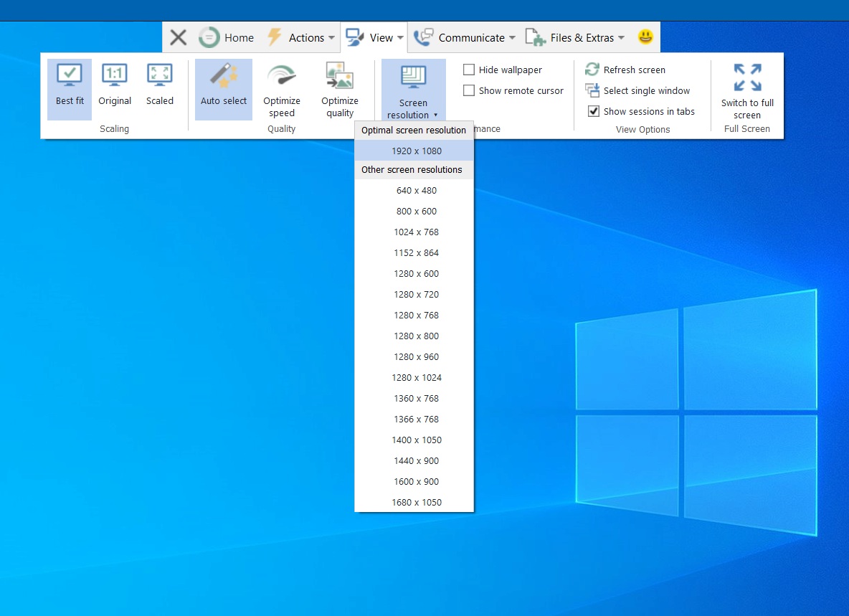Switch to Original 1:1 scaling

point(115,85)
